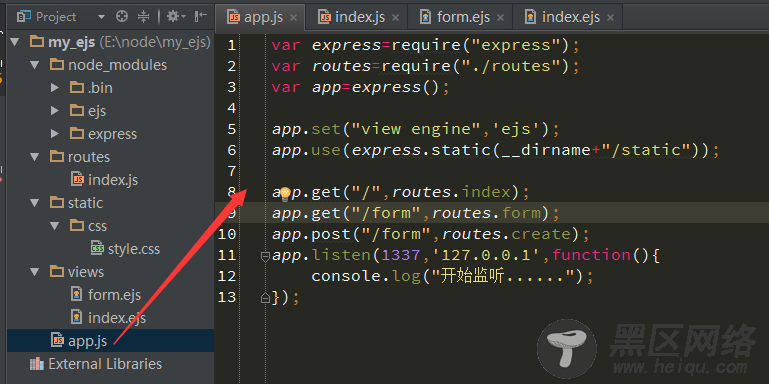Select the ejs folder icon
Screen dimensions: 769x384
click(x=77, y=110)
